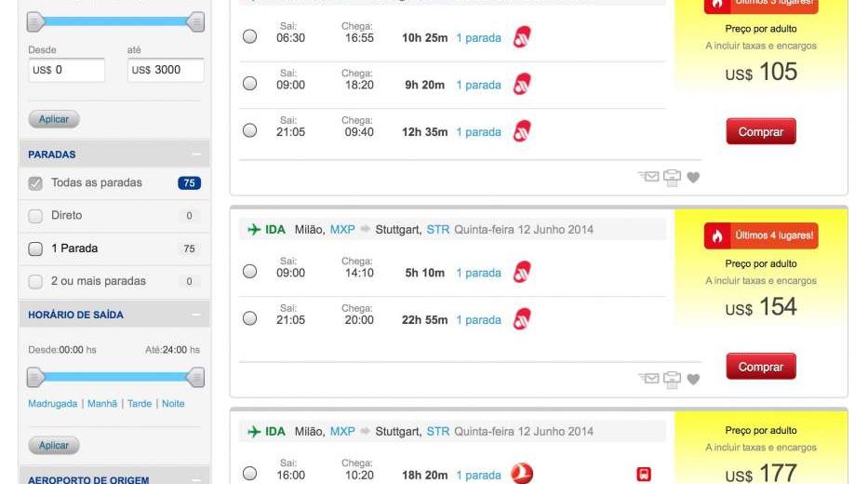Viewport: 868px width, 484px height.
Task: Expand the AEROPORTO DE ORIGEM section toggle
Action: click(x=196, y=479)
